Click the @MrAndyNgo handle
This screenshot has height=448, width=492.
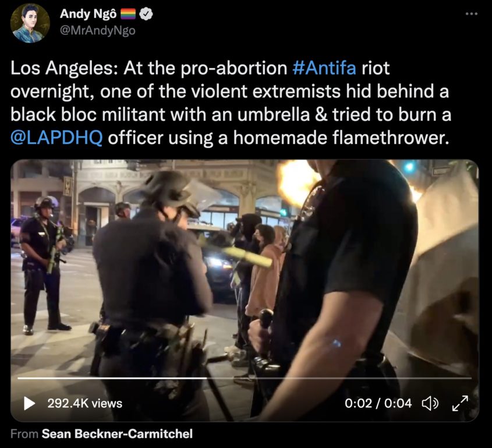point(97,30)
